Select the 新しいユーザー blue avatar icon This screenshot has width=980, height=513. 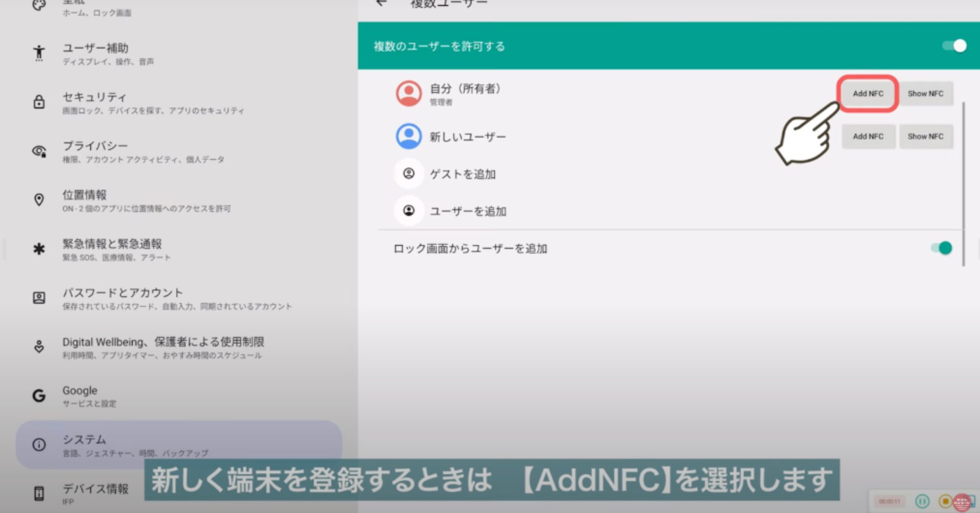click(408, 136)
